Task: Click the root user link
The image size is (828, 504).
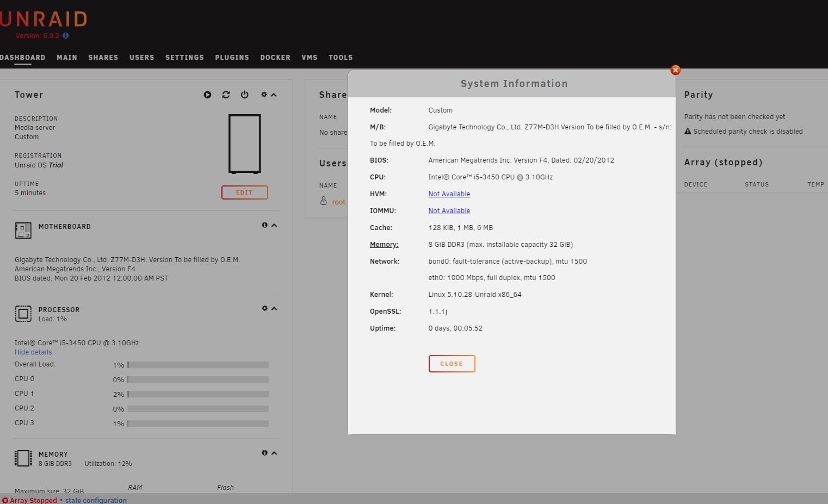Action: pyautogui.click(x=338, y=202)
